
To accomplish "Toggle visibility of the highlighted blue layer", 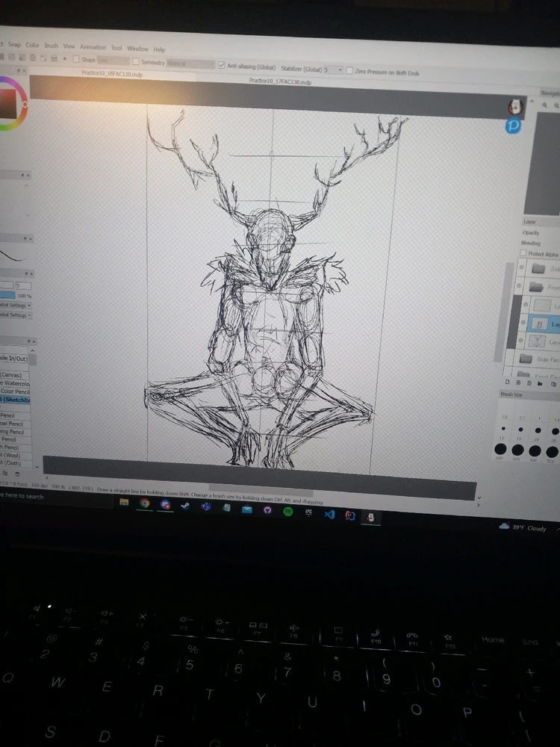I will pos(523,323).
